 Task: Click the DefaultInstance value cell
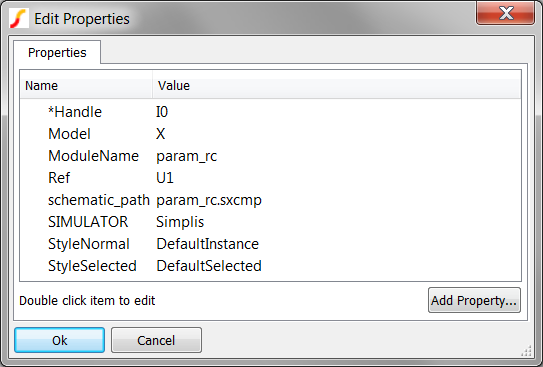207,244
